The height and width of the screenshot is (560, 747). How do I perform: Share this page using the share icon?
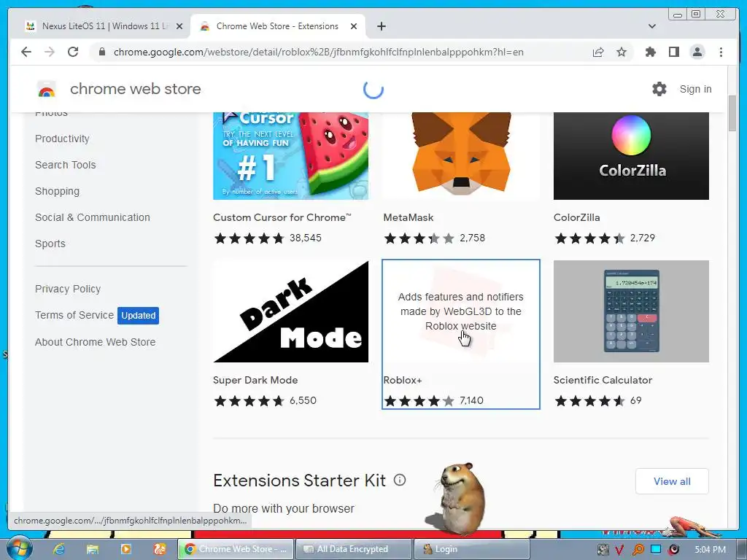tap(598, 52)
